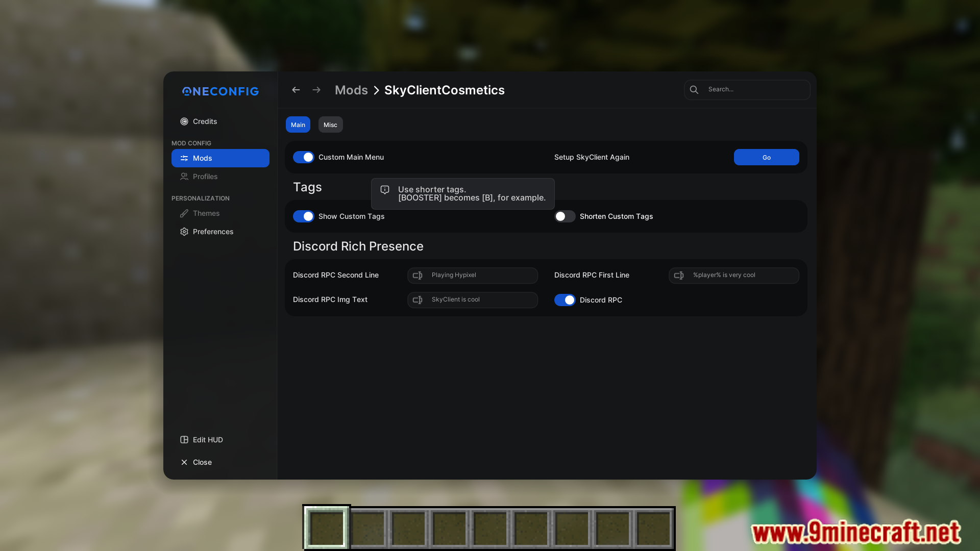The width and height of the screenshot is (980, 551).
Task: Turn off Show Custom Tags
Action: tap(304, 216)
